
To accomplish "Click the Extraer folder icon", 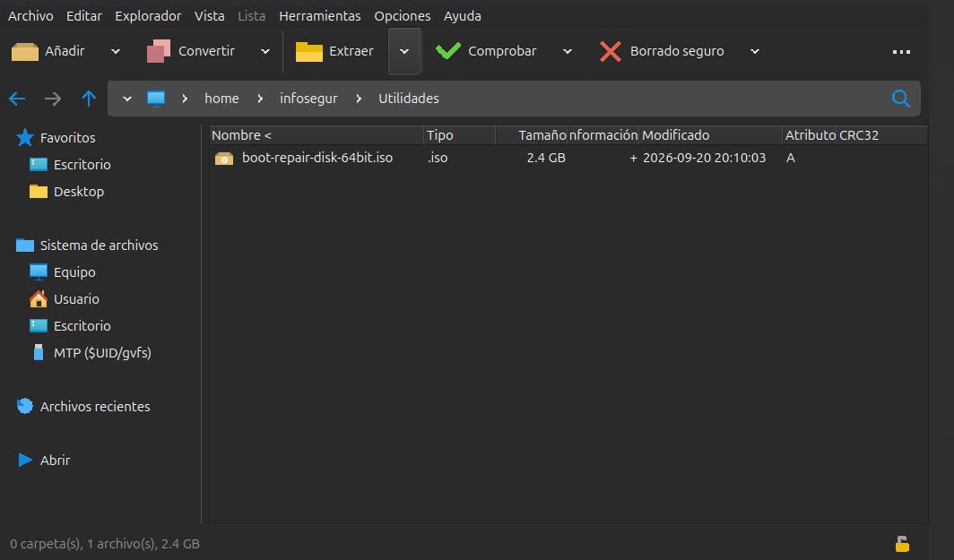I will pyautogui.click(x=309, y=52).
